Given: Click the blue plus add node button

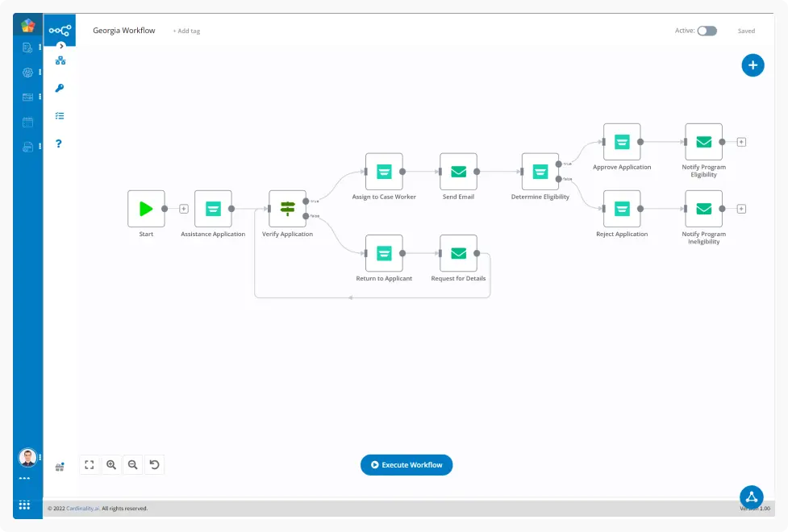Looking at the screenshot, I should pos(752,65).
